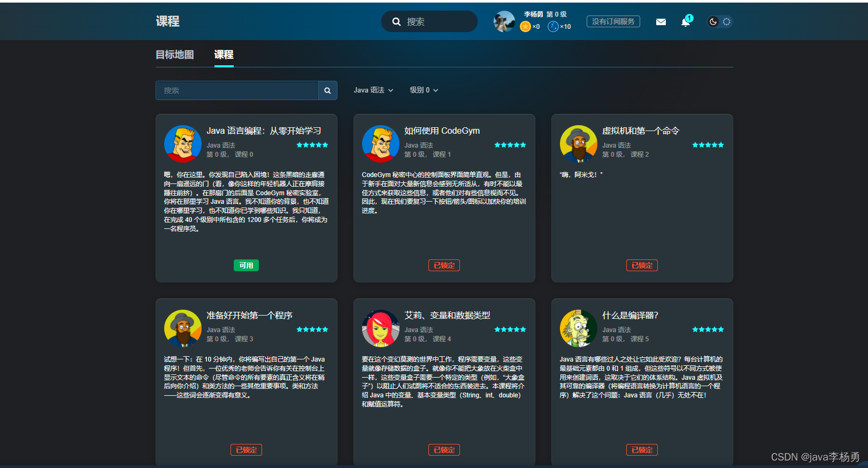Click the magnifier icon in top search bar
This screenshot has height=468, width=868.
[x=396, y=22]
